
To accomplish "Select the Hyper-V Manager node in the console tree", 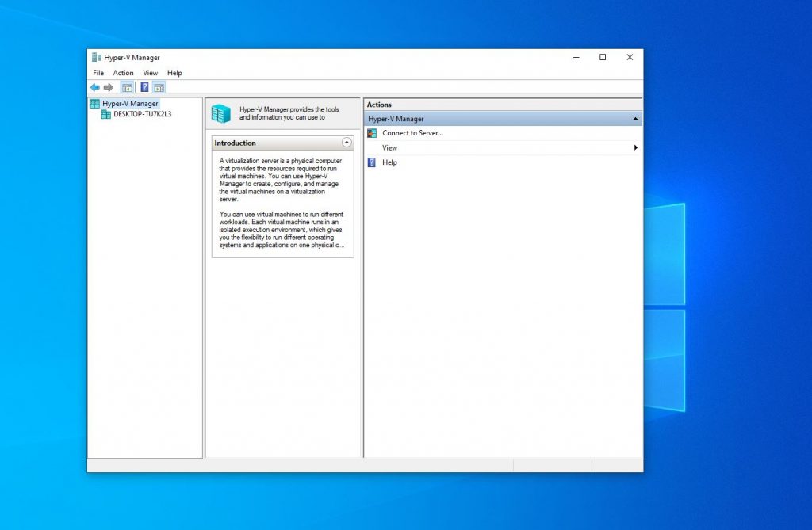I will click(x=130, y=104).
